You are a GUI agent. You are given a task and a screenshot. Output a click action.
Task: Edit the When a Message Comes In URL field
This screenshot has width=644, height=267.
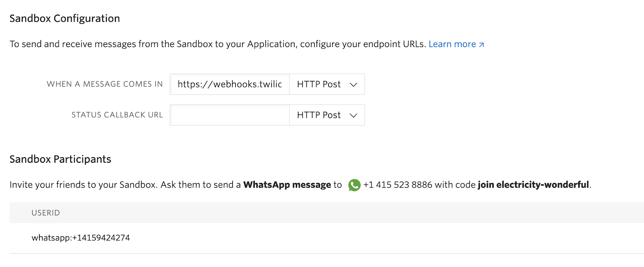[229, 84]
